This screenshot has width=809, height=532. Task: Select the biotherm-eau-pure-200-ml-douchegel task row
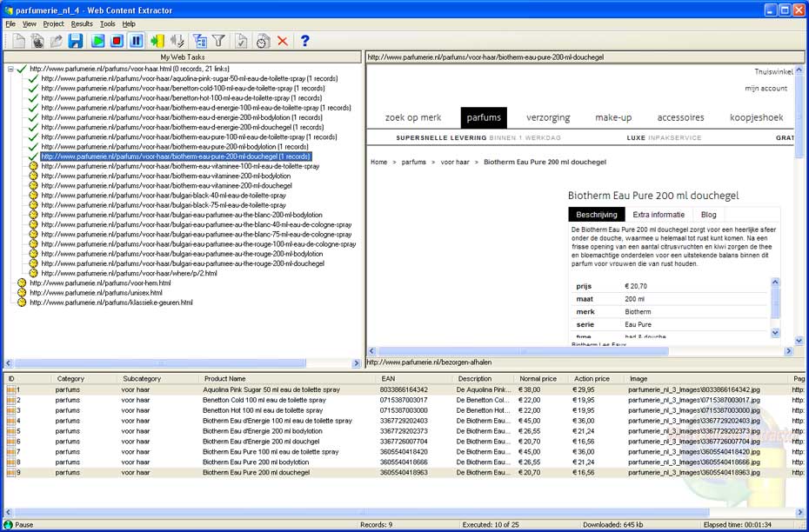[x=176, y=156]
